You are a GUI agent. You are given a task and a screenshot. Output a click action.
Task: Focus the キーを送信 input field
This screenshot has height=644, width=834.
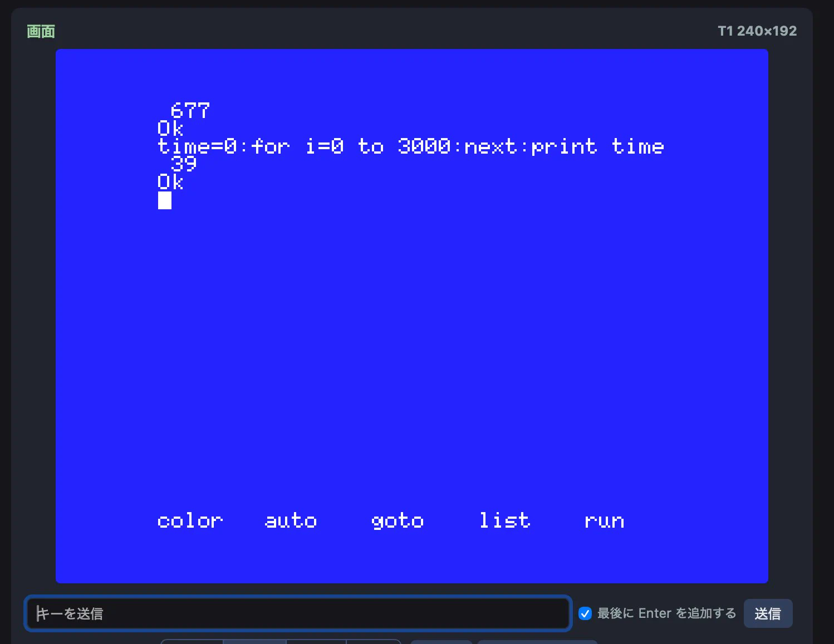tap(298, 613)
